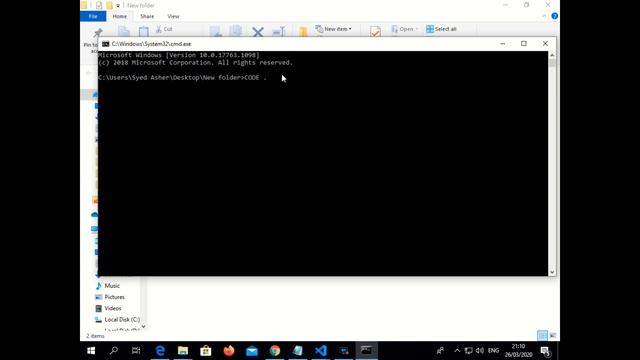Click the volume speaker icon
Screen dimensions: 640x360
(x=480, y=351)
